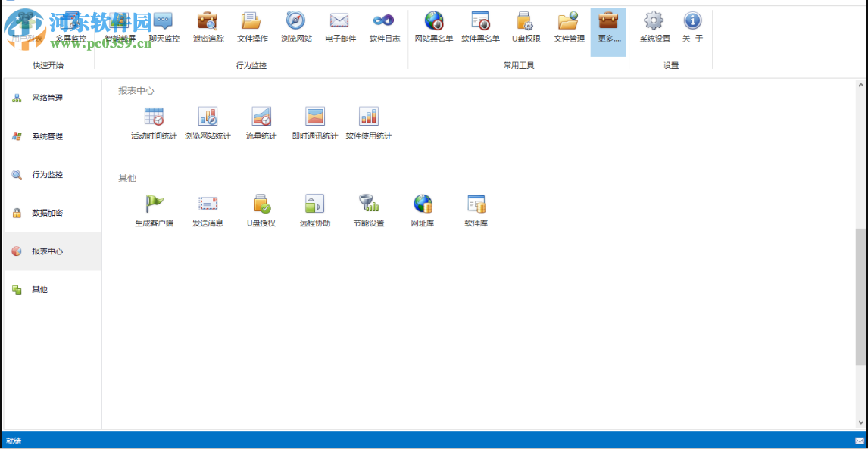Select 系统管理 in the sidebar
The image size is (868, 449).
pyautogui.click(x=52, y=136)
